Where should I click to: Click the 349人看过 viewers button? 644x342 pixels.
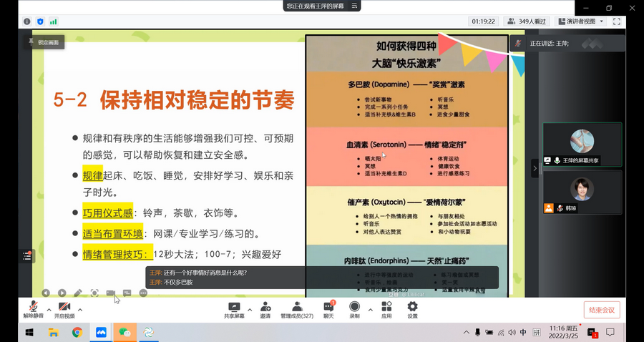[527, 21]
